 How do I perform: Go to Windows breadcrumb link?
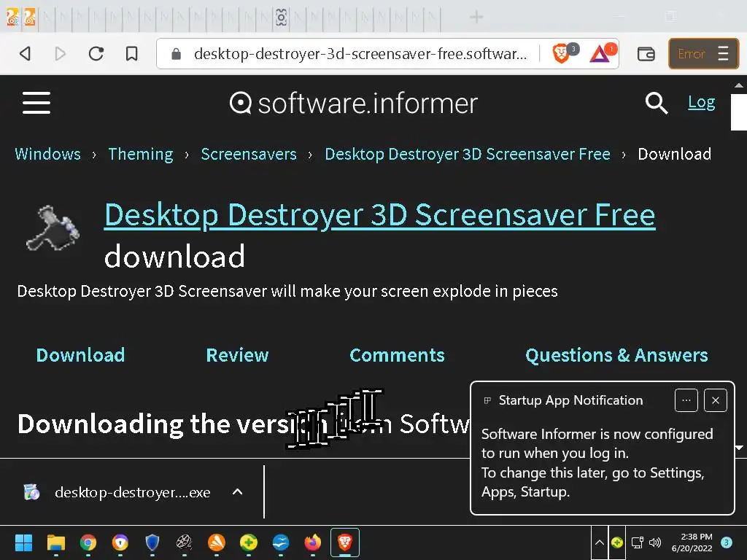point(47,154)
